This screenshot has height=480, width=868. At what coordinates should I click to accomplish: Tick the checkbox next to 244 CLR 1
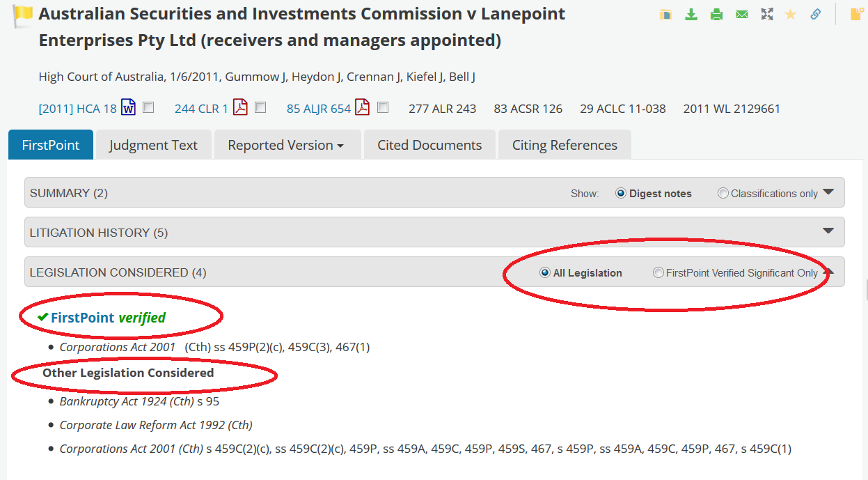coord(260,108)
